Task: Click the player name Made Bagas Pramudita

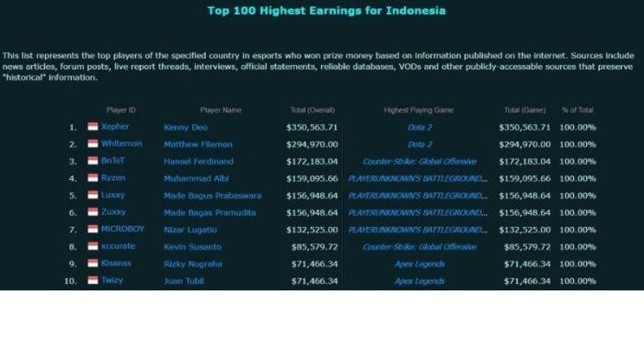Action: 210,213
